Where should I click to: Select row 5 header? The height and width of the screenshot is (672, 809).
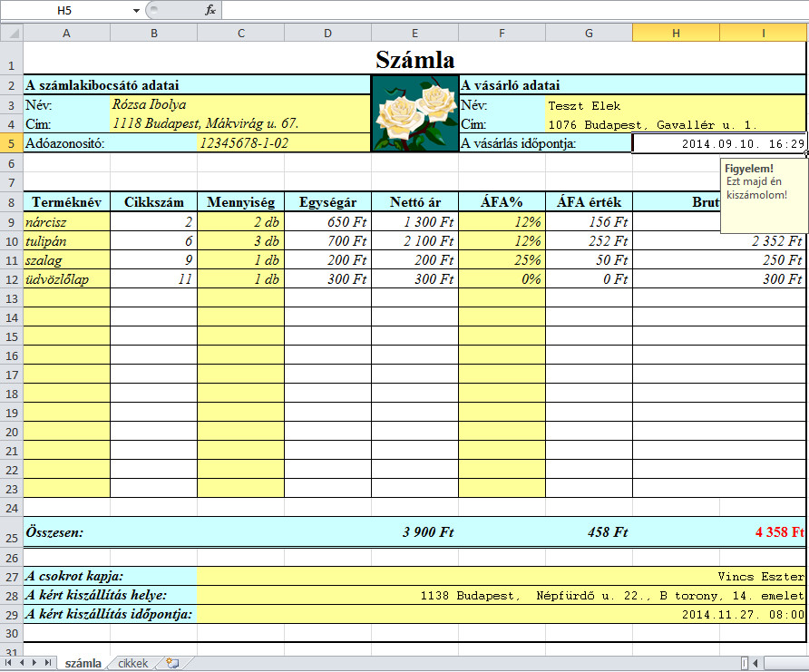pyautogui.click(x=12, y=143)
